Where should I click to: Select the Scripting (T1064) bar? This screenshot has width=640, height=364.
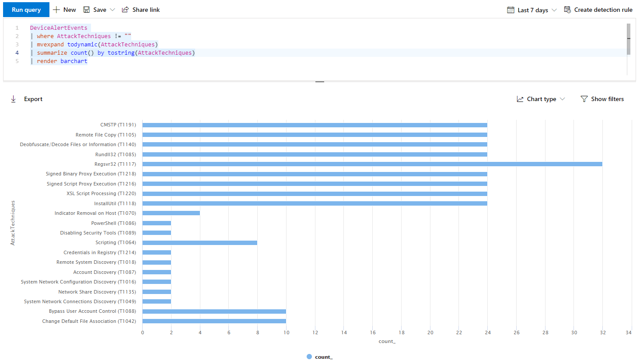click(199, 242)
